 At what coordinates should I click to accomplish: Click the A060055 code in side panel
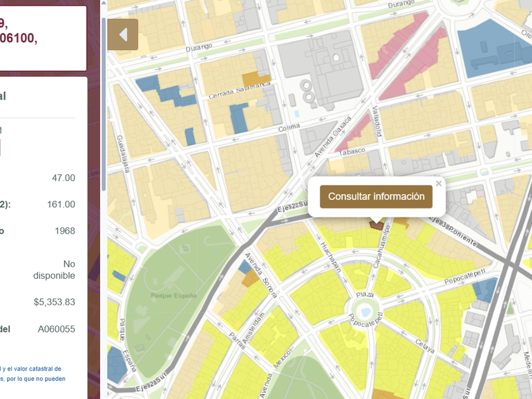(56, 329)
